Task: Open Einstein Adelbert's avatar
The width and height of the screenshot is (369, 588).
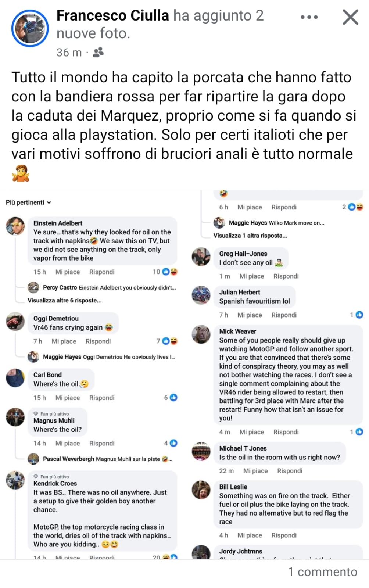Action: pyautogui.click(x=15, y=226)
